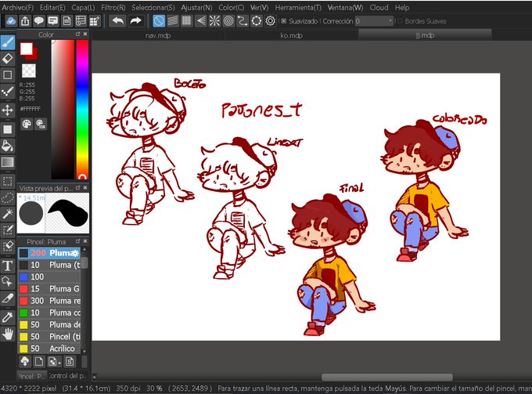Select the Gradient tool
The image size is (532, 394).
(8, 162)
